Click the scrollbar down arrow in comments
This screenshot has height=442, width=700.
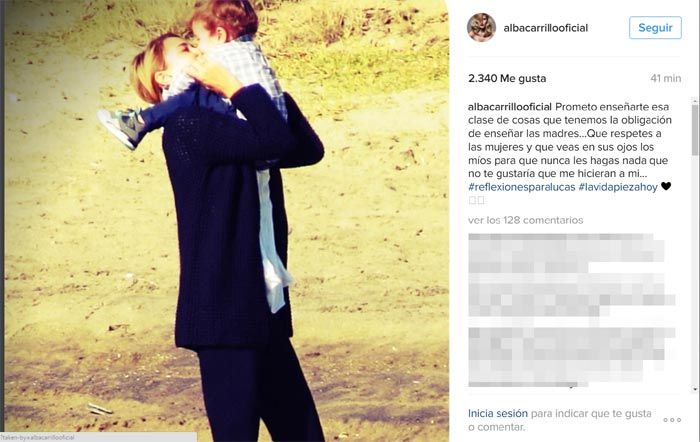click(695, 389)
